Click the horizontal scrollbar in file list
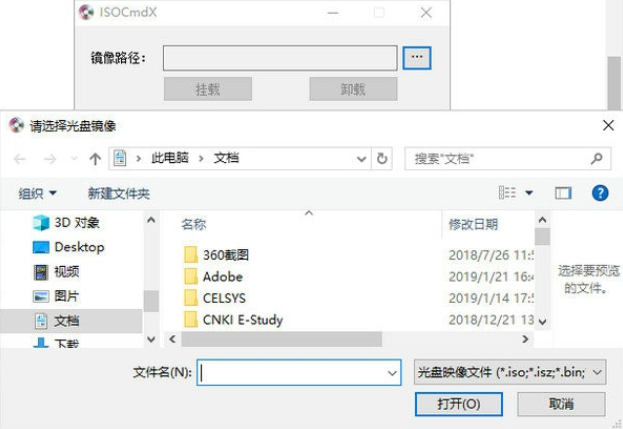This screenshot has height=429, width=623. coord(282,339)
